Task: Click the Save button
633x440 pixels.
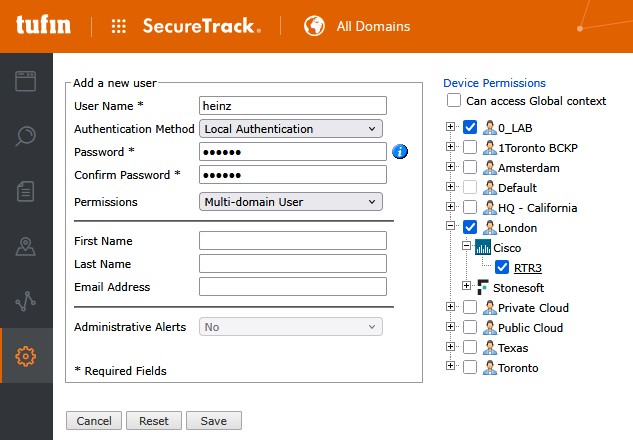Action: (x=214, y=421)
